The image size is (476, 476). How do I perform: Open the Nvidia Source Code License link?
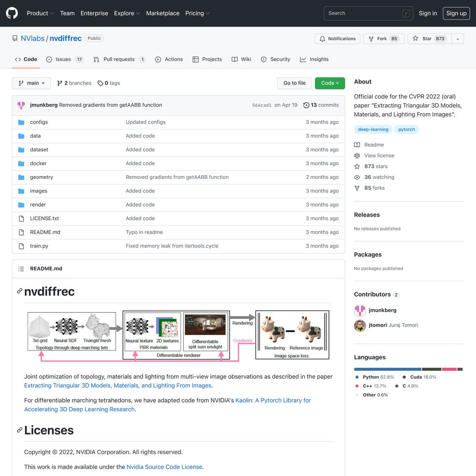point(164,467)
